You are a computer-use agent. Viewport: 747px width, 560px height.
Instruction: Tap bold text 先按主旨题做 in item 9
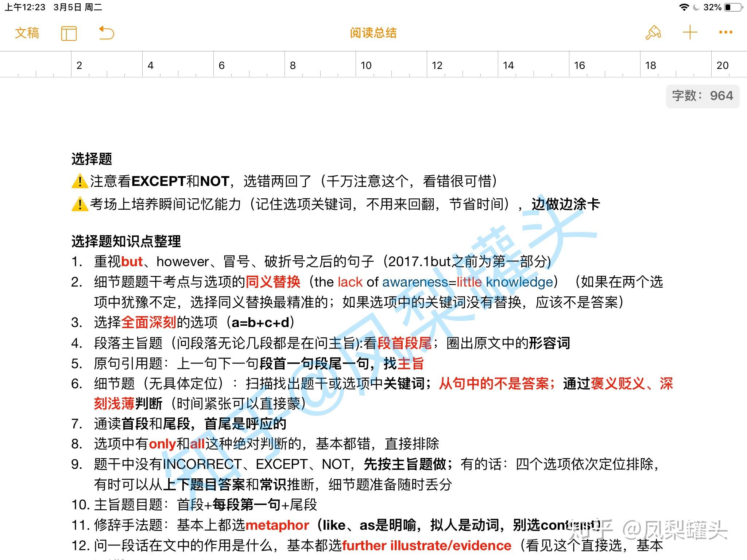click(405, 464)
